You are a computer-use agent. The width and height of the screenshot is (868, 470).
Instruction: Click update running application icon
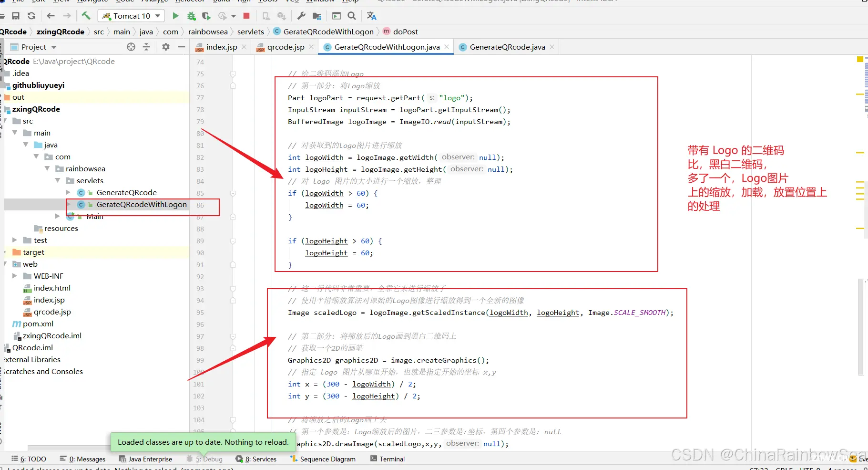coord(266,16)
